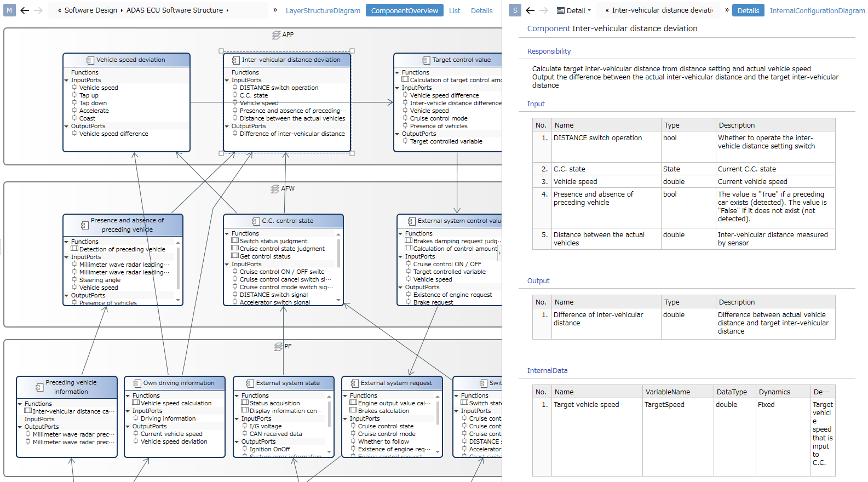Viewport: 868px width, 482px height.
Task: Click the Responsibility description text field
Action: point(685,77)
